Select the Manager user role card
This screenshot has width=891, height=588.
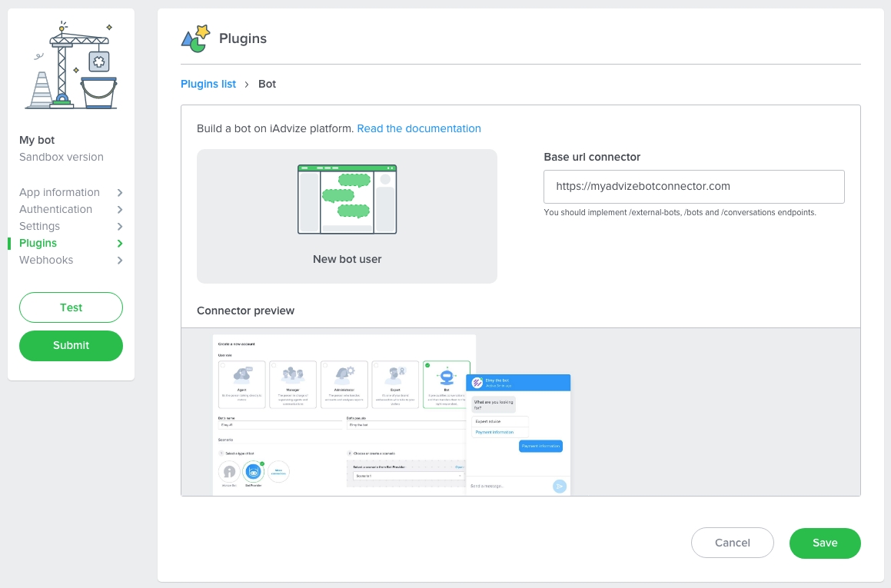pos(292,384)
